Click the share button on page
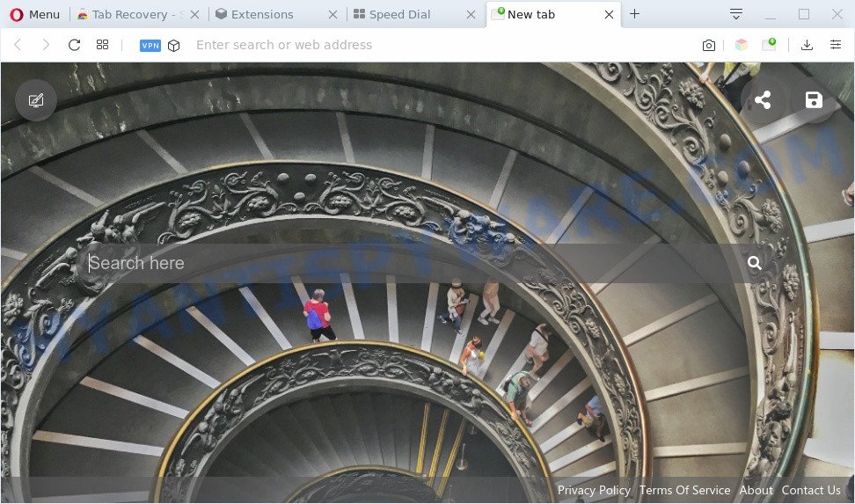This screenshot has height=504, width=855. [763, 100]
